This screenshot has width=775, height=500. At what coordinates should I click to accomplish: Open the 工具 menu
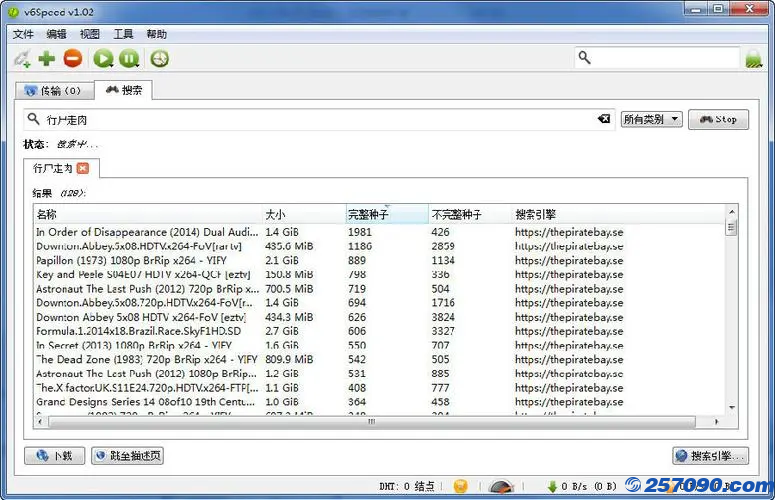[123, 34]
